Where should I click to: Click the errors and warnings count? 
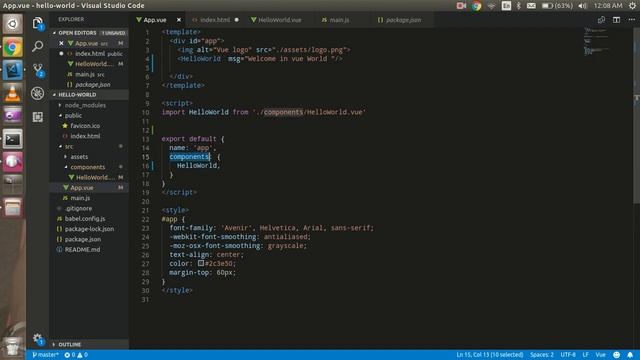point(76,355)
